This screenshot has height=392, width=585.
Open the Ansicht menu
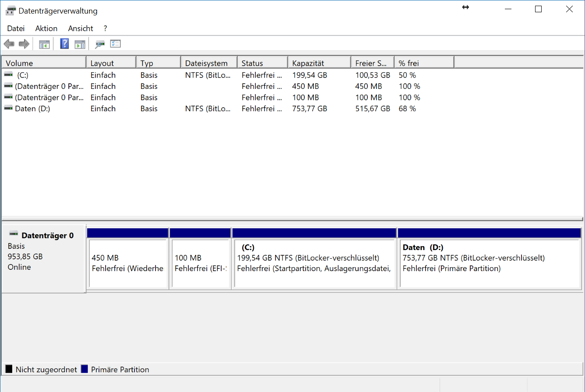point(81,28)
